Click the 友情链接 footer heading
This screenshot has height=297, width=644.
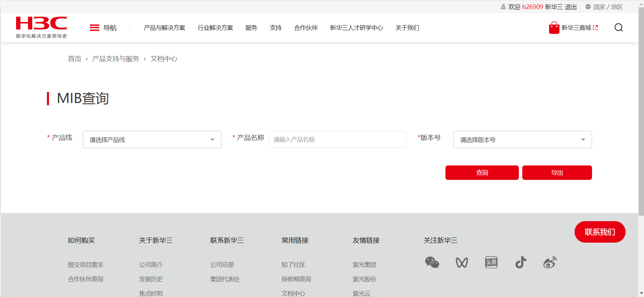(x=366, y=240)
